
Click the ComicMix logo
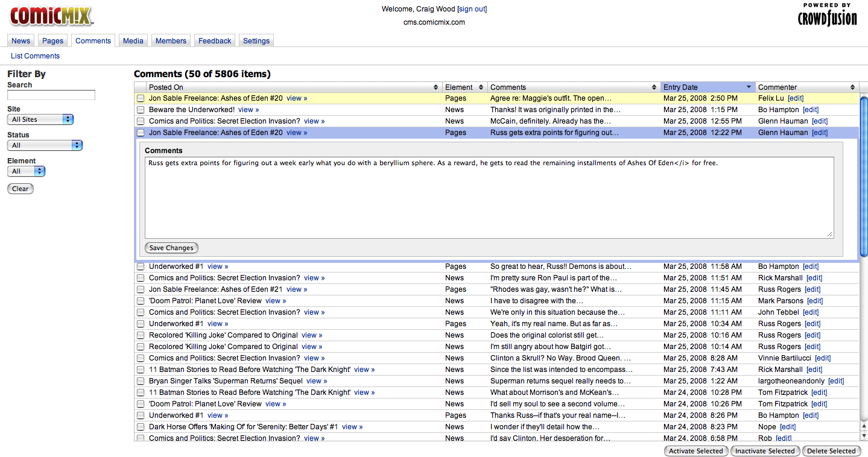pos(51,16)
